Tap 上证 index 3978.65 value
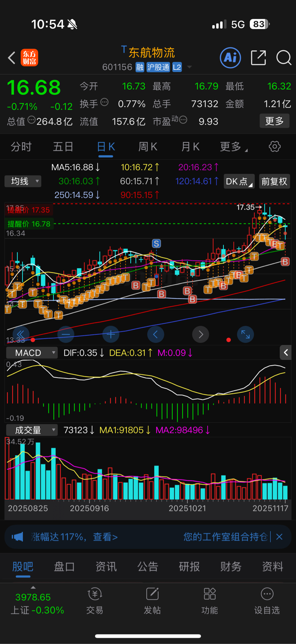The image size is (296, 644). click(x=33, y=597)
